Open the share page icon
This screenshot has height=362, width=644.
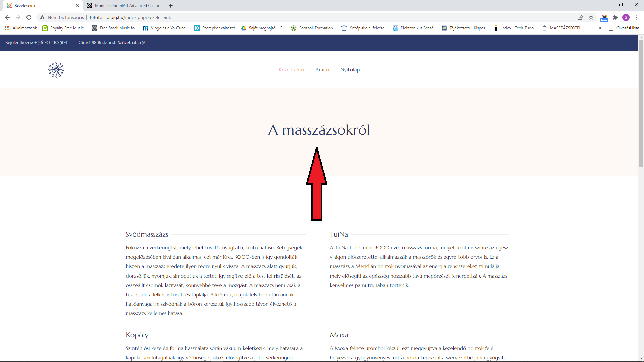[x=580, y=17]
